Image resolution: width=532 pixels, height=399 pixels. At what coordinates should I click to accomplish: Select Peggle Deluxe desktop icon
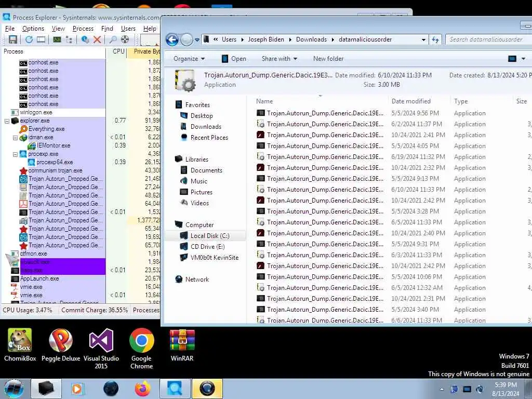pos(61,345)
